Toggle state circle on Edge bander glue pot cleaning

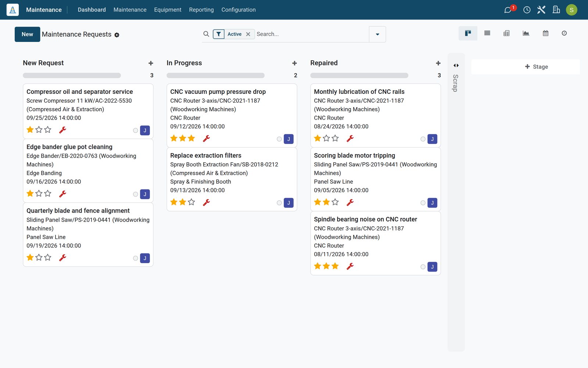(136, 194)
